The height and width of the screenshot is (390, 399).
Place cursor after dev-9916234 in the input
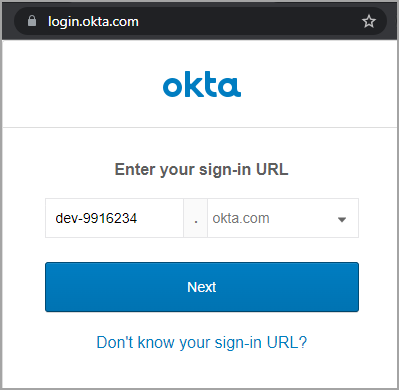coord(138,218)
